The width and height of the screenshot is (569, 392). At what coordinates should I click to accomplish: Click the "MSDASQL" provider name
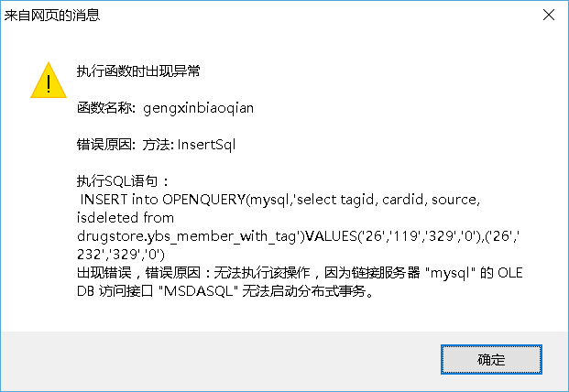tap(198, 291)
